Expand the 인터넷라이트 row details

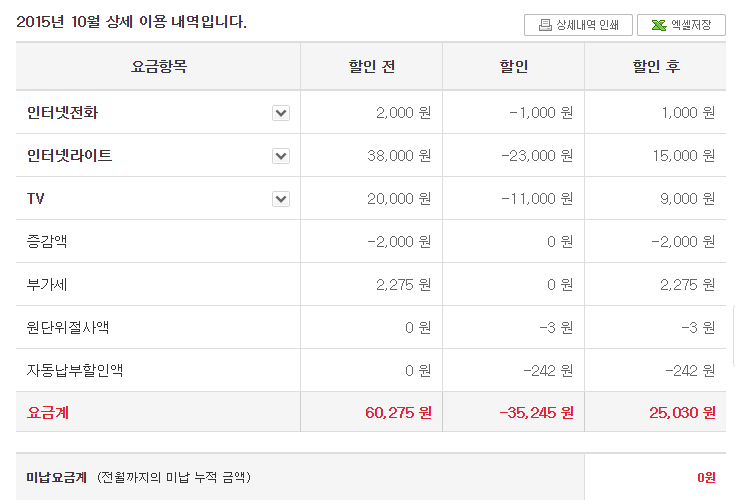click(x=281, y=156)
